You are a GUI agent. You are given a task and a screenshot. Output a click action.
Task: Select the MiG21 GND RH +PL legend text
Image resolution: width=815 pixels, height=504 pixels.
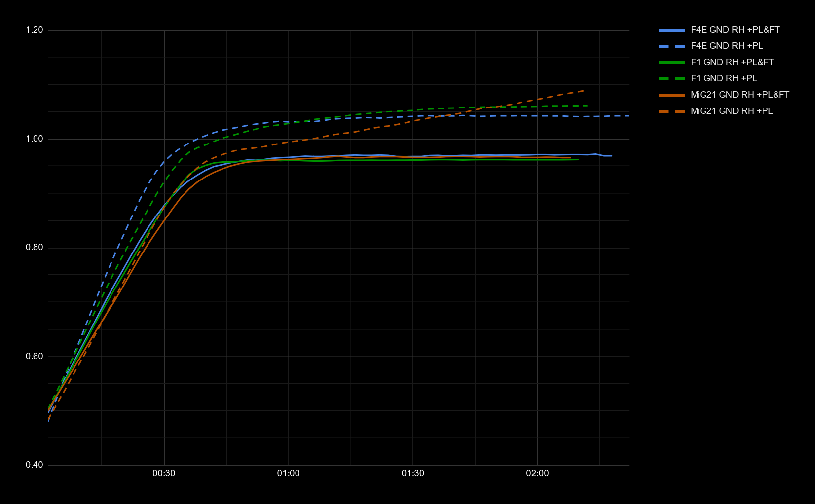731,111
